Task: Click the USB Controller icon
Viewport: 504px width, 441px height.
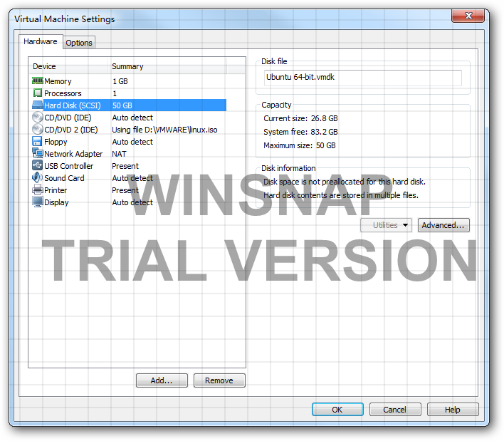Action: tap(37, 165)
